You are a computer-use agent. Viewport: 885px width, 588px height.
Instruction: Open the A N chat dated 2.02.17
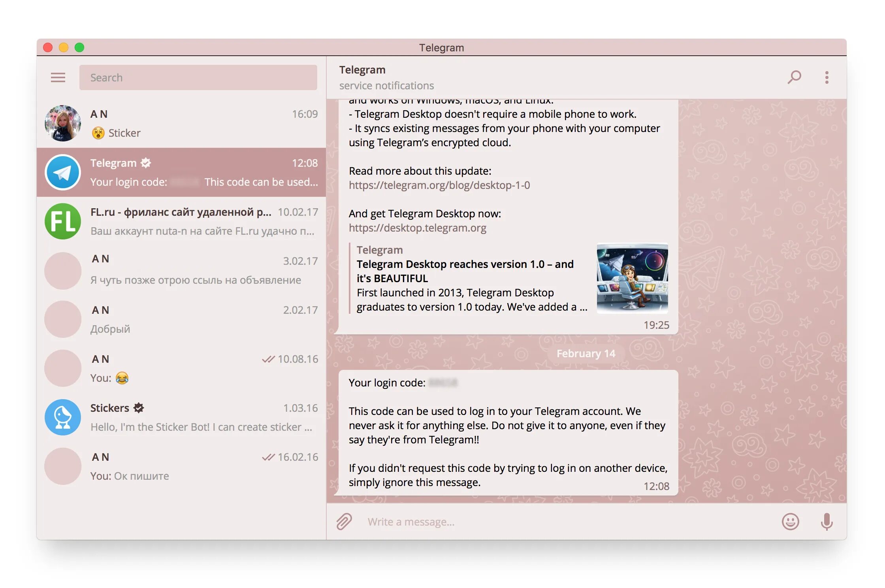[x=181, y=319]
